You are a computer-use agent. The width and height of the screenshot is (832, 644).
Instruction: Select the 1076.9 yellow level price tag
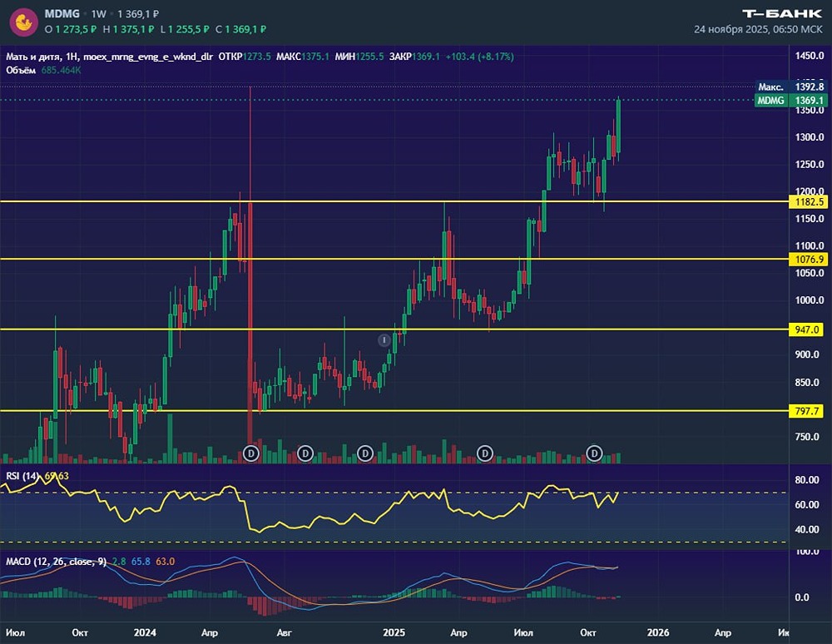[808, 260]
